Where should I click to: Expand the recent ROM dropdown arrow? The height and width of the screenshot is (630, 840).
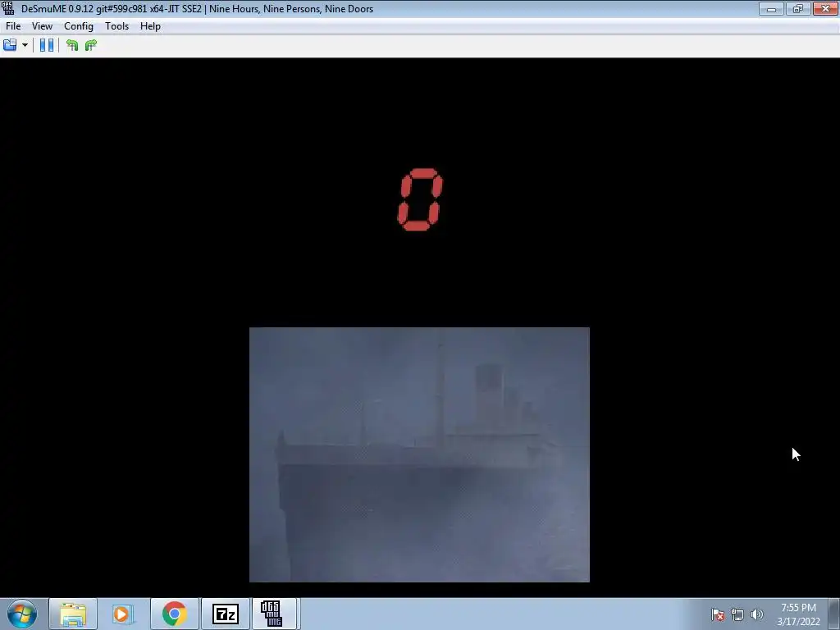25,45
